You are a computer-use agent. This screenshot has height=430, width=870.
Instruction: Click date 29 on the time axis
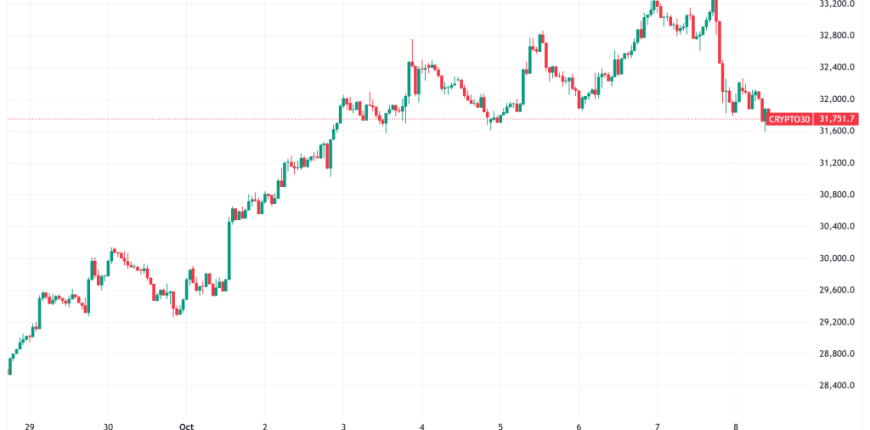(28, 423)
